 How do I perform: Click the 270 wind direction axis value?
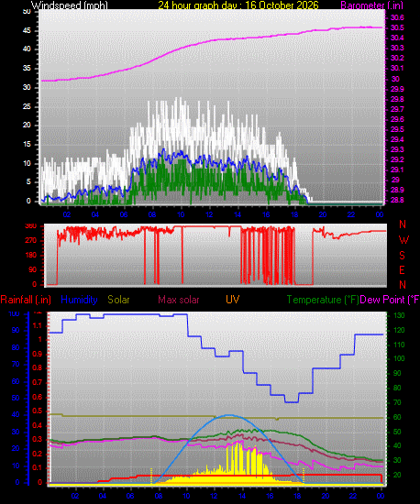(x=31, y=240)
